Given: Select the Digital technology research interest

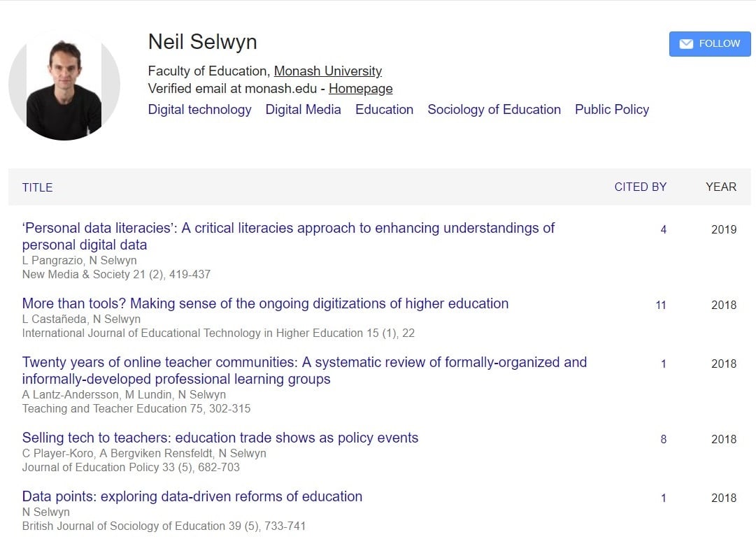Looking at the screenshot, I should point(199,110).
